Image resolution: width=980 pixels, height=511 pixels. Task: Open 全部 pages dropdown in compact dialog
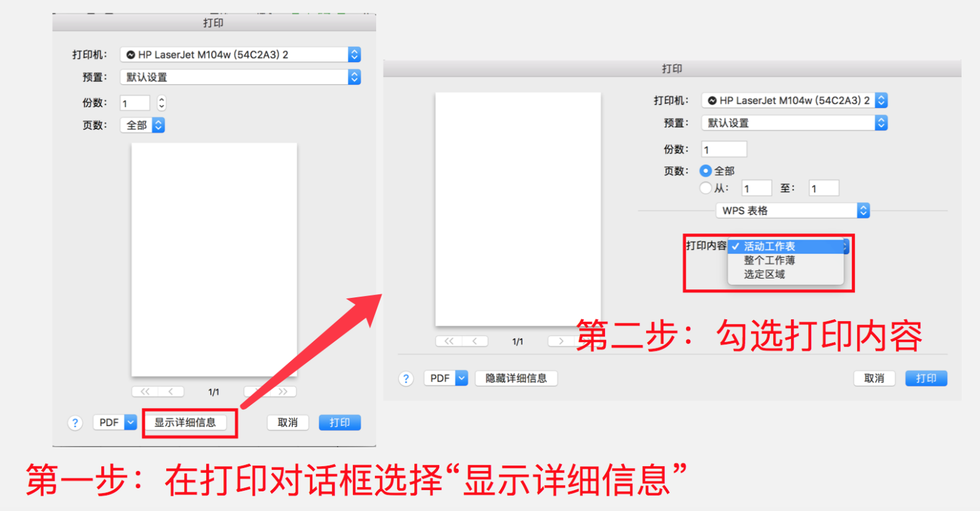pos(142,125)
